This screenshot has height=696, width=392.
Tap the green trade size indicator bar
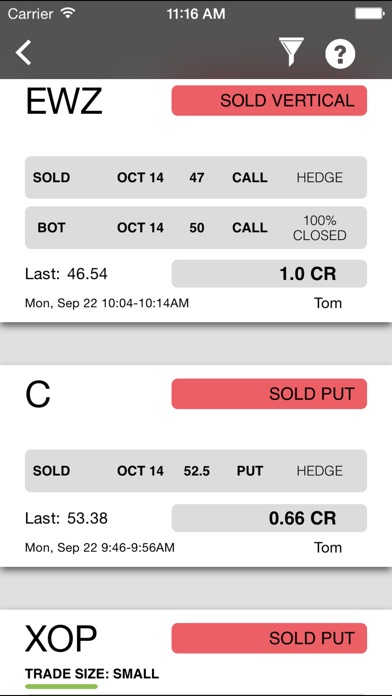61,686
